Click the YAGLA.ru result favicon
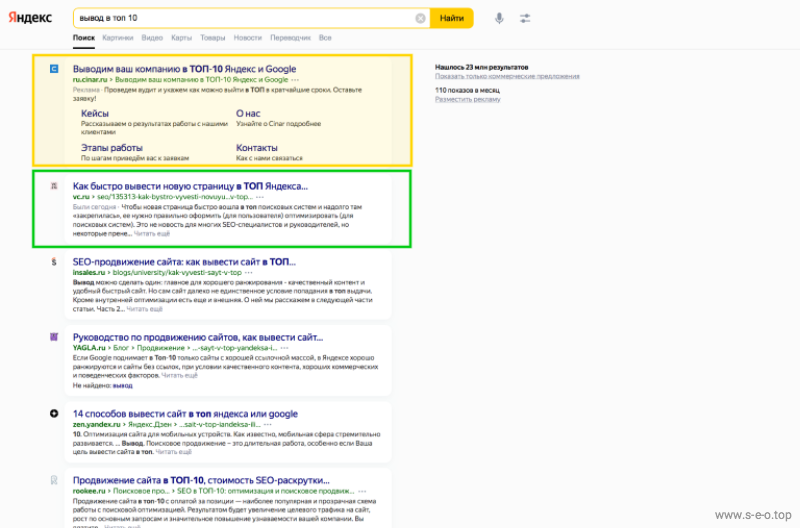The height and width of the screenshot is (528, 800). [54, 337]
